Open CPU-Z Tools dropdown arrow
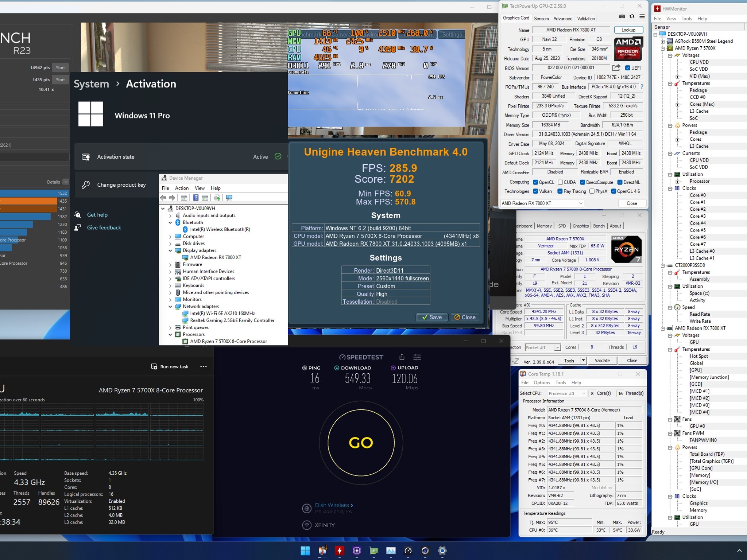Screen dimensions: 747x560 (583, 361)
